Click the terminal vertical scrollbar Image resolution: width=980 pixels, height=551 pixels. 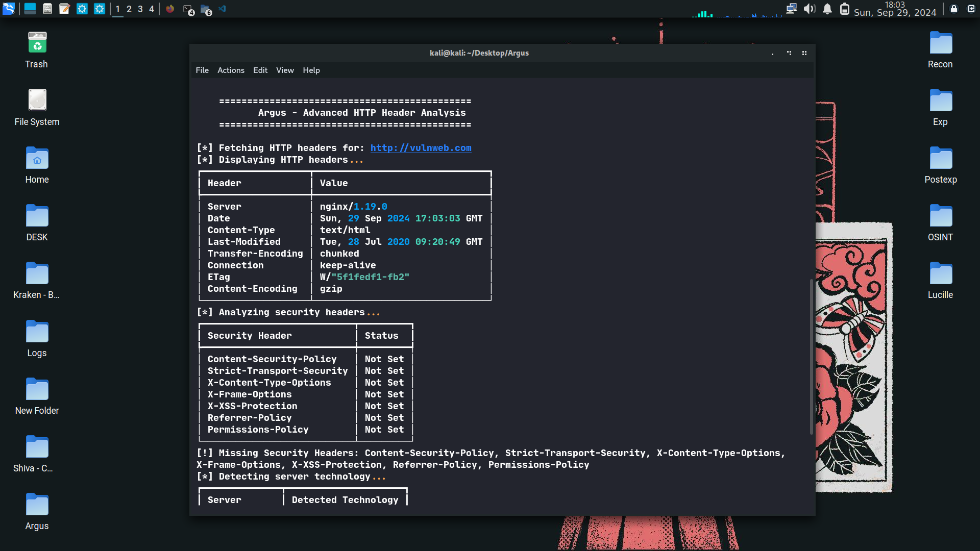coord(812,357)
